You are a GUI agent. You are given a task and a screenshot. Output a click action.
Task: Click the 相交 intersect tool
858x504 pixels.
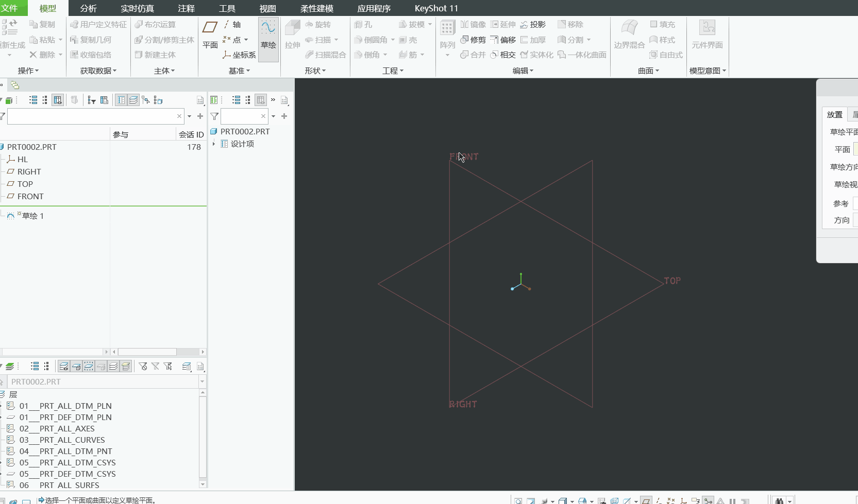pyautogui.click(x=503, y=55)
